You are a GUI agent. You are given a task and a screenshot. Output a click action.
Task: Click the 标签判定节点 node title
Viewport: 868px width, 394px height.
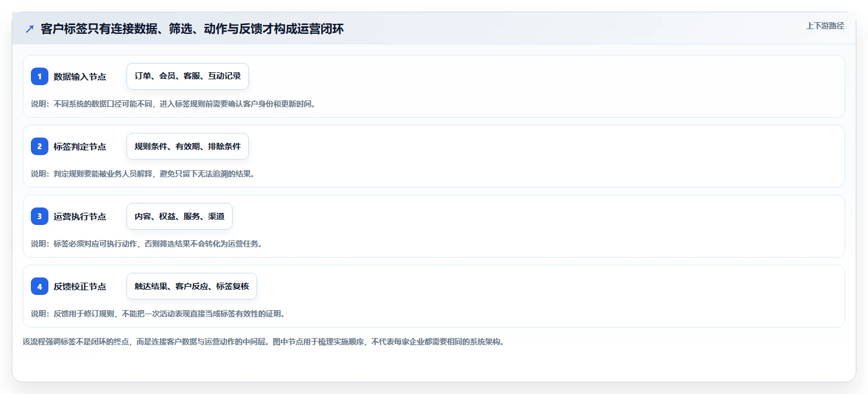(x=80, y=146)
